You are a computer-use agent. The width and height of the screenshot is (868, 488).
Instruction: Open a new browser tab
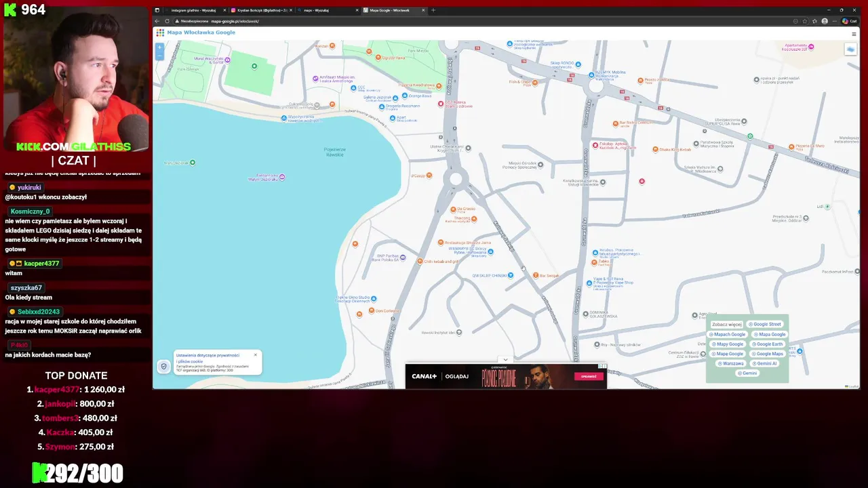433,10
